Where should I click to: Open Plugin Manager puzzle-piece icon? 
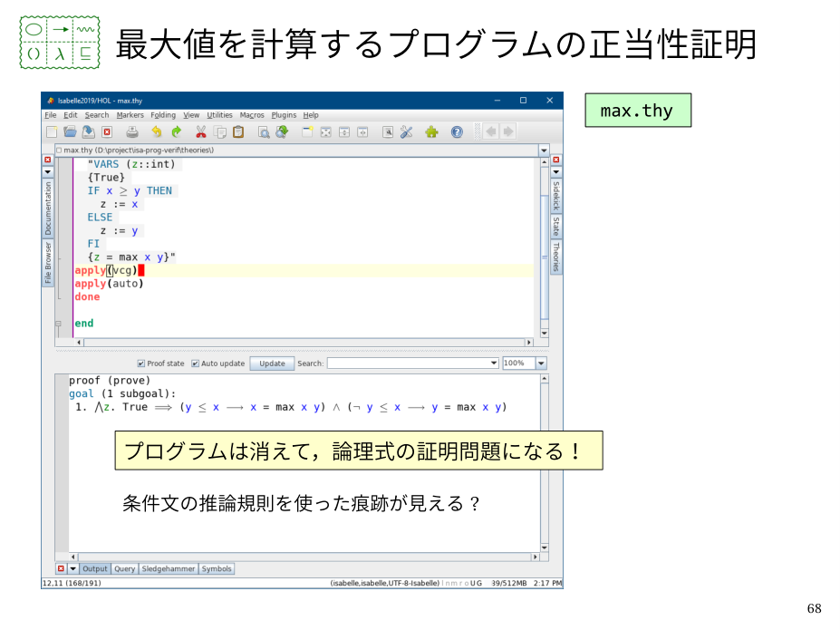[431, 132]
